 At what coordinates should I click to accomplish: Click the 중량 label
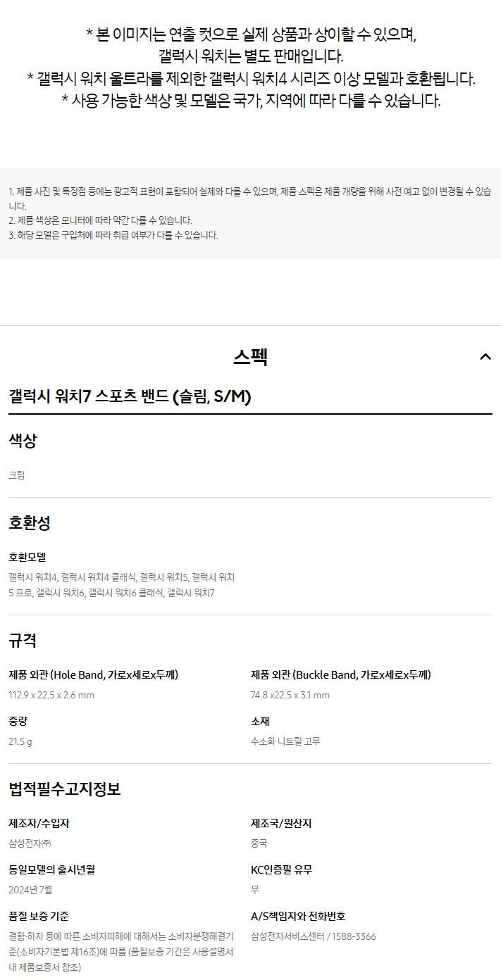tap(18, 721)
